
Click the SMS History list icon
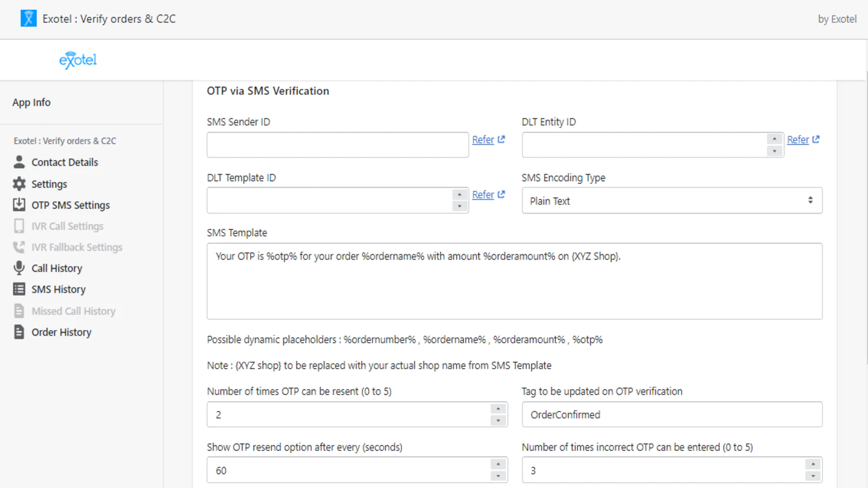(x=19, y=289)
